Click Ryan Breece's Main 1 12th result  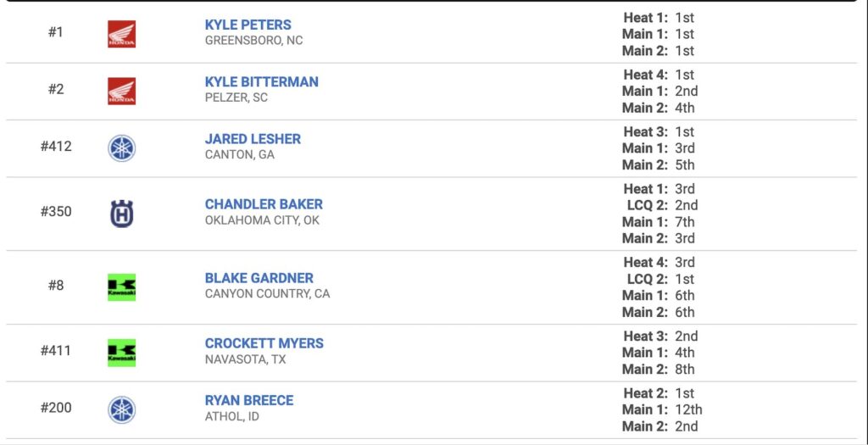point(662,409)
